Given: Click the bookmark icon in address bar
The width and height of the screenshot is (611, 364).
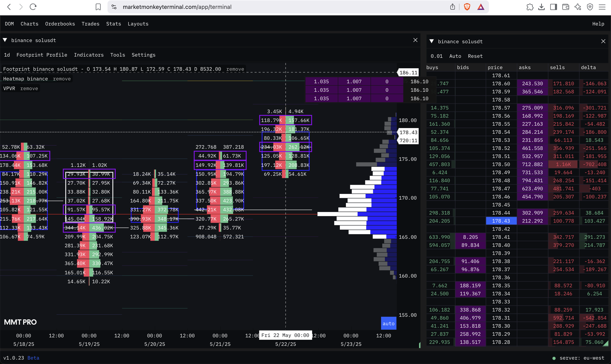Looking at the screenshot, I should point(98,7).
